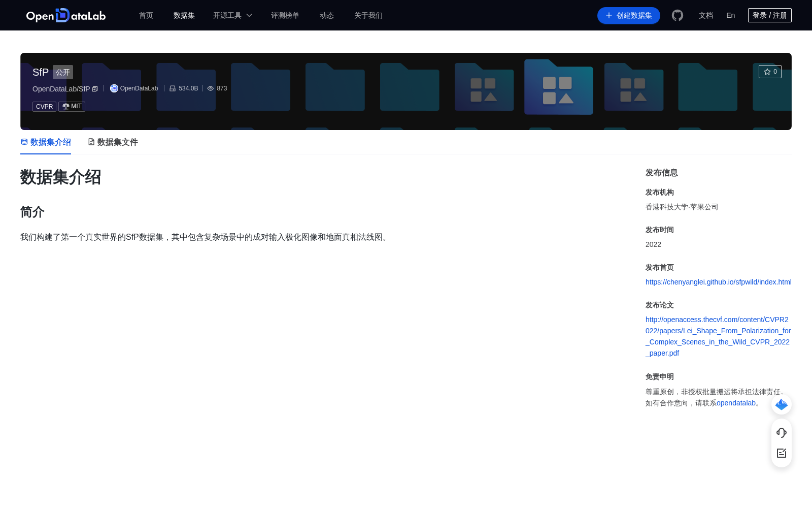Click the highlighted folder banner graphic

click(559, 87)
